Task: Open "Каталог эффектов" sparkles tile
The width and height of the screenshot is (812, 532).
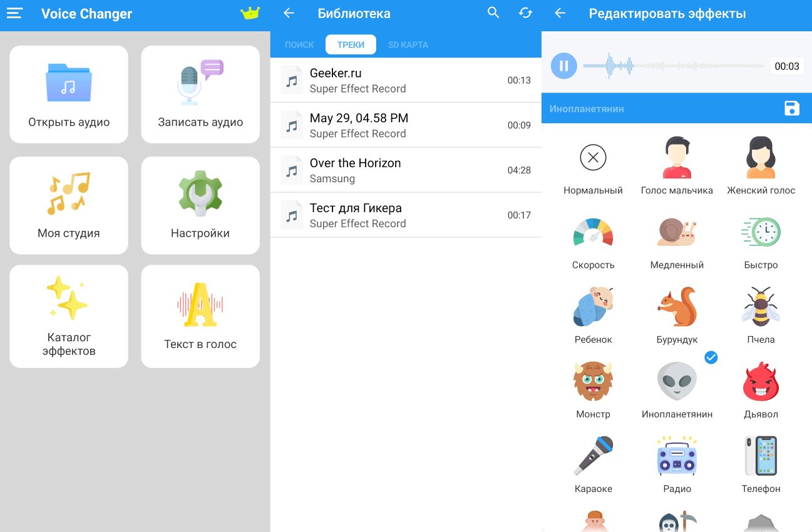Action: [x=69, y=316]
